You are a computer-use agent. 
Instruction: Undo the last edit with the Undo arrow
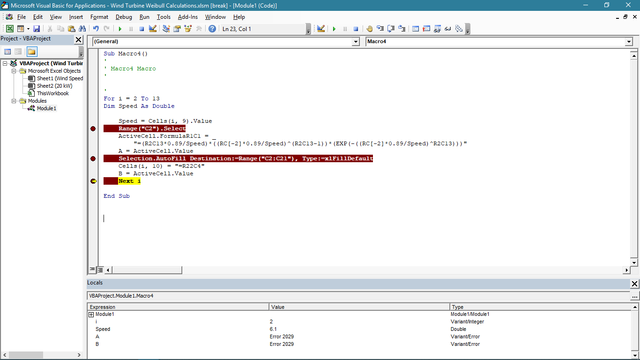pyautogui.click(x=96, y=29)
